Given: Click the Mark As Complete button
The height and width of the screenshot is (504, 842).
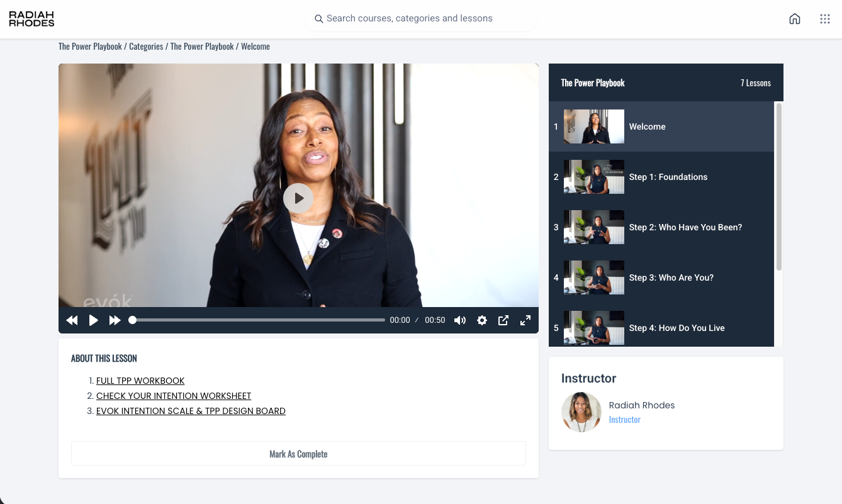Looking at the screenshot, I should click(298, 454).
